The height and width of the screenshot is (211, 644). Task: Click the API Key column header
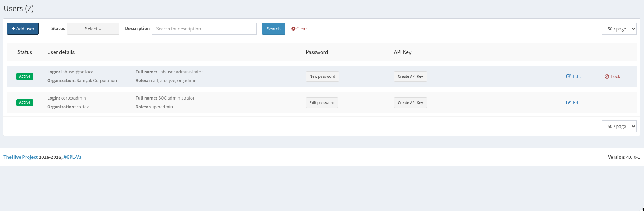coord(402,52)
